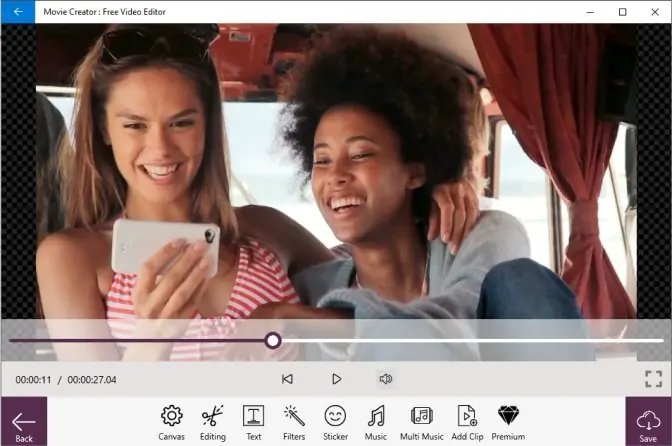The width and height of the screenshot is (672, 446).
Task: Click the Save cloud button
Action: coord(648,422)
